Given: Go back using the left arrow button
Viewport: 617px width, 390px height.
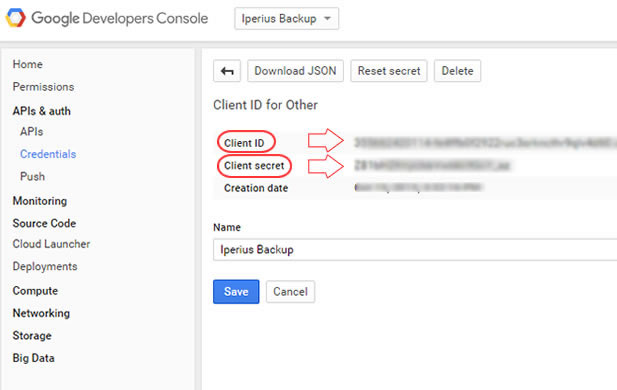Looking at the screenshot, I should [x=227, y=71].
